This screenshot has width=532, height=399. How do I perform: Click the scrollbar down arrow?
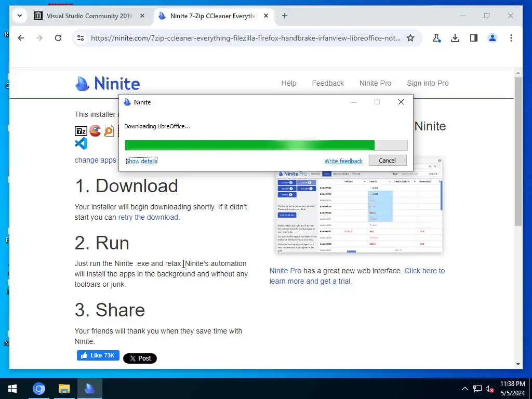(518, 364)
